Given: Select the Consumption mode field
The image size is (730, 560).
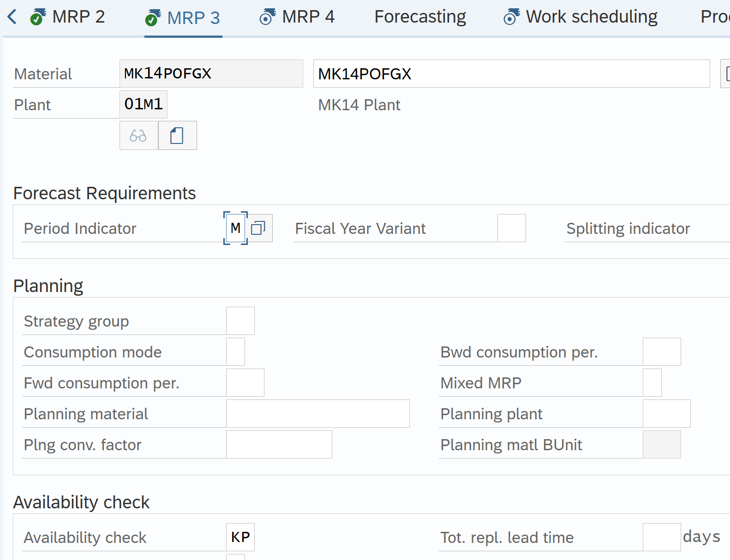Looking at the screenshot, I should pyautogui.click(x=235, y=352).
